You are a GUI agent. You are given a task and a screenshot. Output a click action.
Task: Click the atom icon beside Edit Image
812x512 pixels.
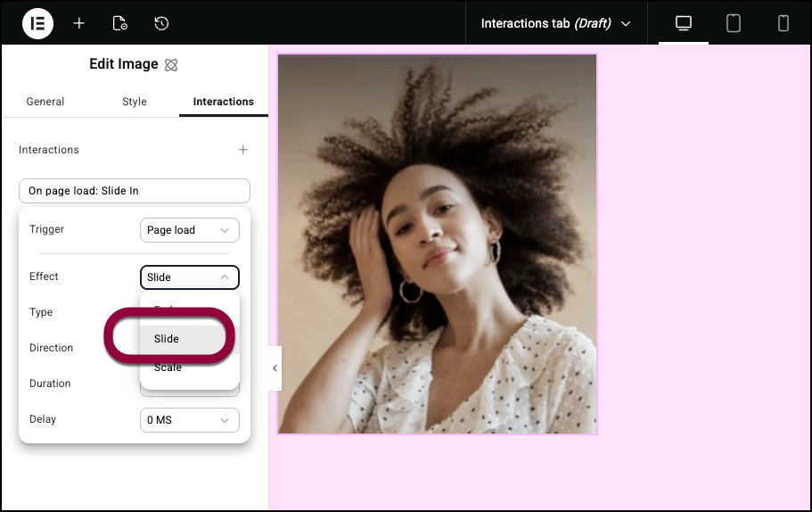click(x=172, y=65)
